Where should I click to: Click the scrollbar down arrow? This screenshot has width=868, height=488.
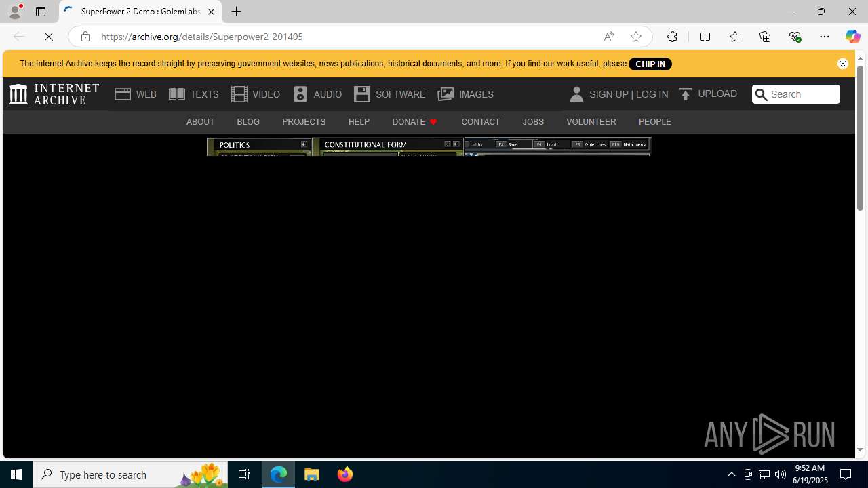[860, 450]
